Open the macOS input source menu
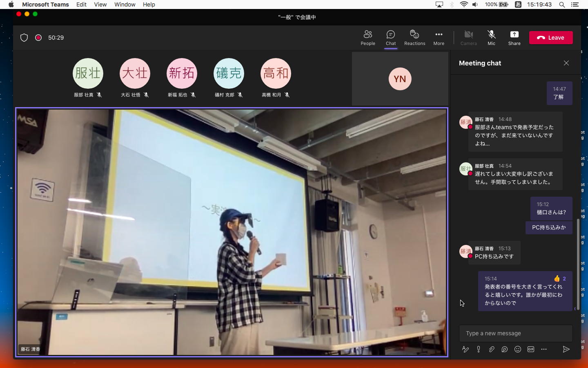The image size is (588, 368). tap(518, 4)
